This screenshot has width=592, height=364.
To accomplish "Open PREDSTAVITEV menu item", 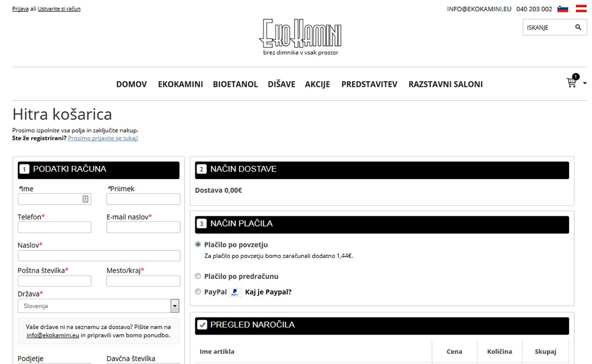I will point(369,84).
